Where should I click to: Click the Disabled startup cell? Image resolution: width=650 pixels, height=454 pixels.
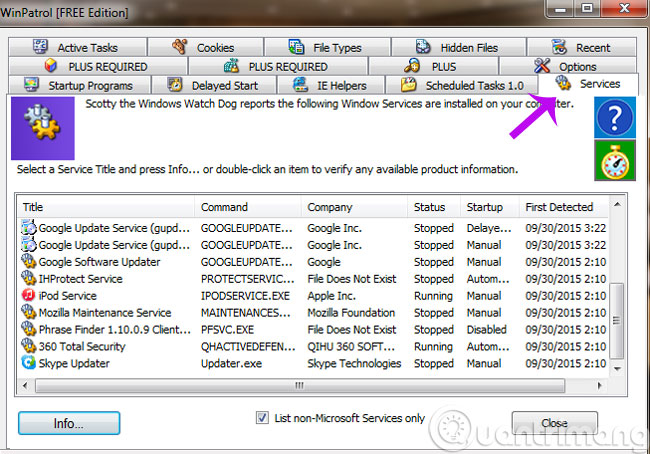click(x=487, y=329)
